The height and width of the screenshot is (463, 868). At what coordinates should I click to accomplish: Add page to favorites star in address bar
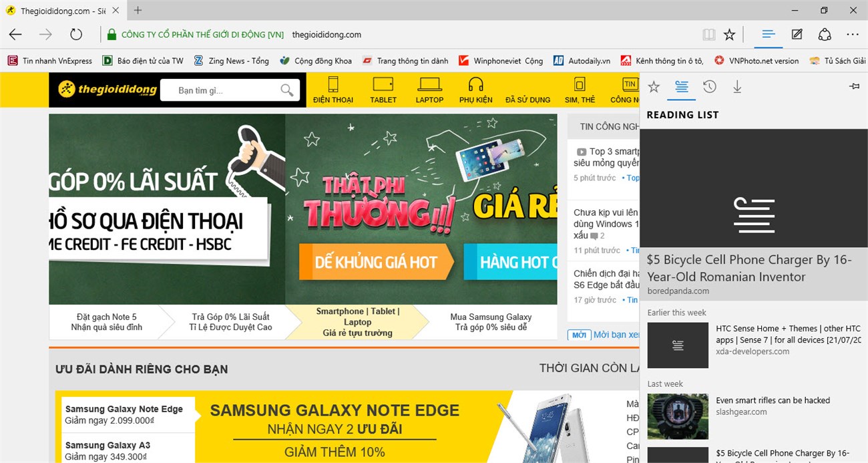[x=730, y=35]
